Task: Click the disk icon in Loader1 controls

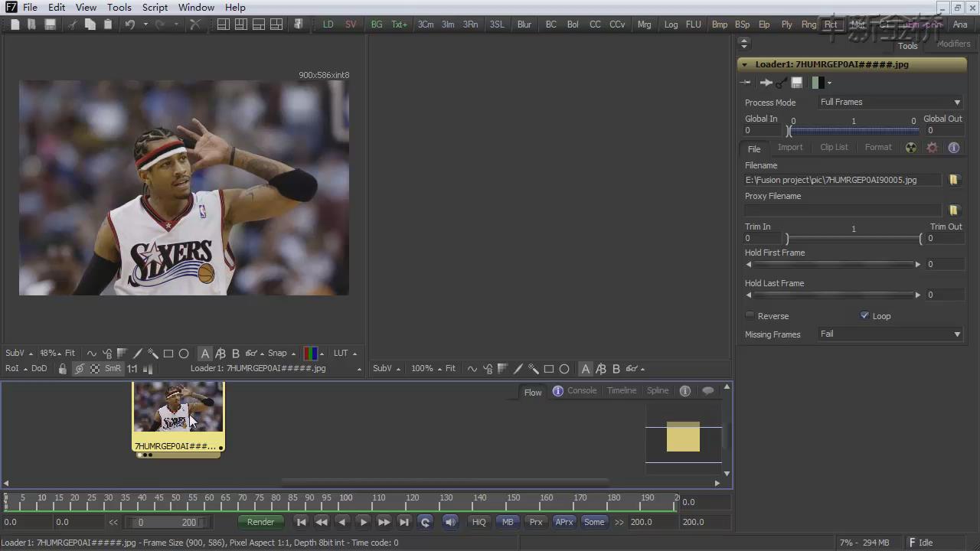Action: point(797,83)
